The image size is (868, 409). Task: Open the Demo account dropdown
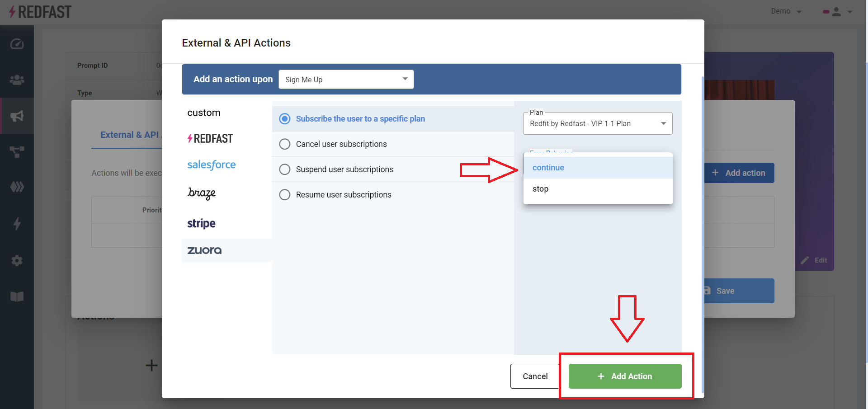coord(787,11)
